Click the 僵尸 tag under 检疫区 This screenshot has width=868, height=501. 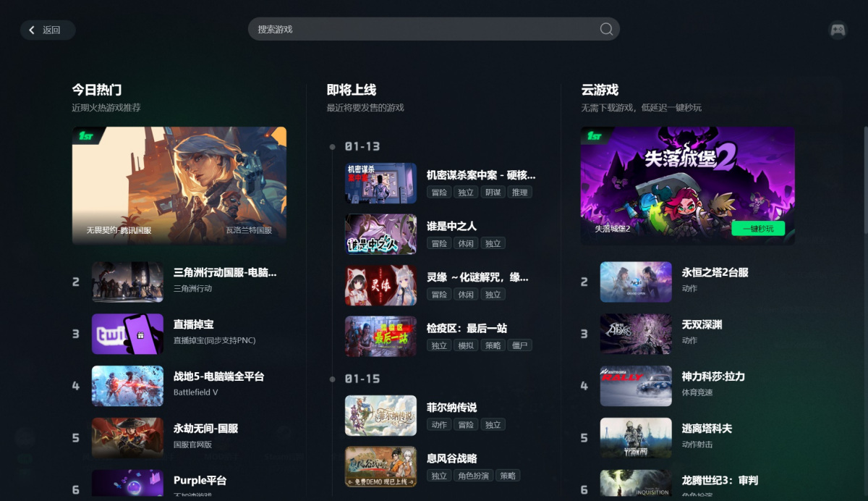519,345
